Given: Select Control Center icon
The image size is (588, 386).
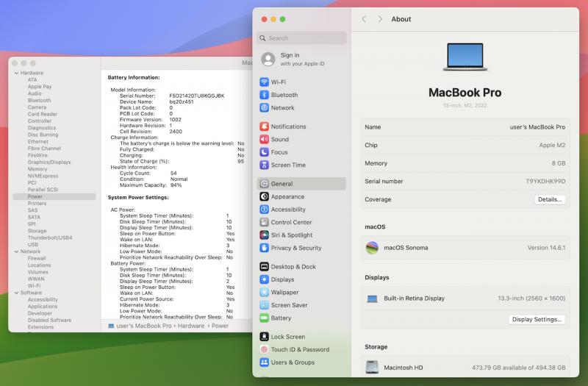Looking at the screenshot, I should [x=264, y=222].
